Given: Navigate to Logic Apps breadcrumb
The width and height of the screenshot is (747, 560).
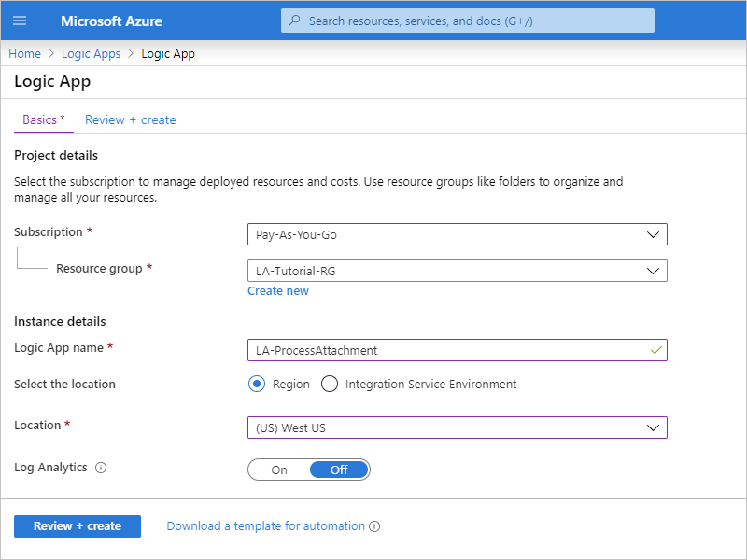Looking at the screenshot, I should [x=91, y=54].
